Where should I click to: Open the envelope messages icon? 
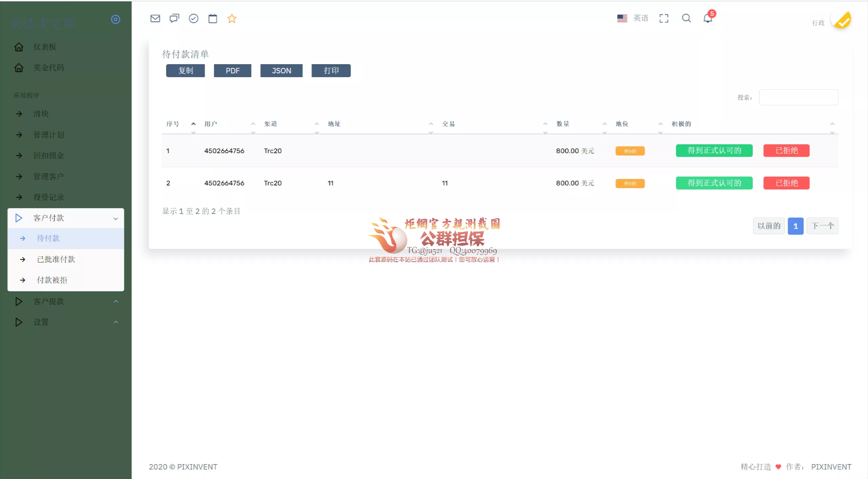pos(155,18)
